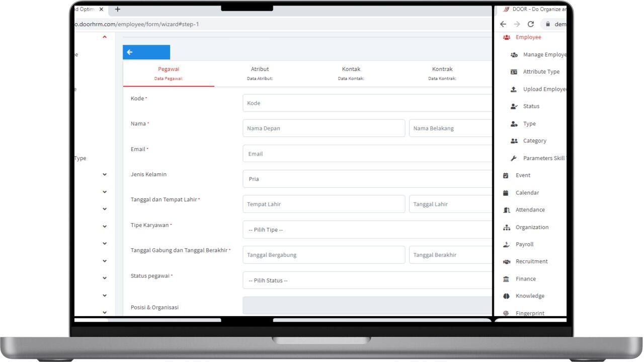Click the Attendance door icon
The width and height of the screenshot is (644, 362).
507,210
